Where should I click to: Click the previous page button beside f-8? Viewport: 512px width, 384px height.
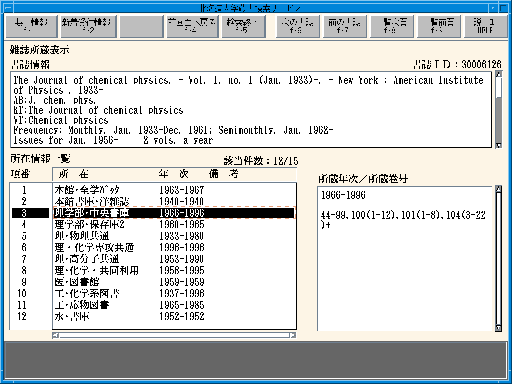[439, 26]
